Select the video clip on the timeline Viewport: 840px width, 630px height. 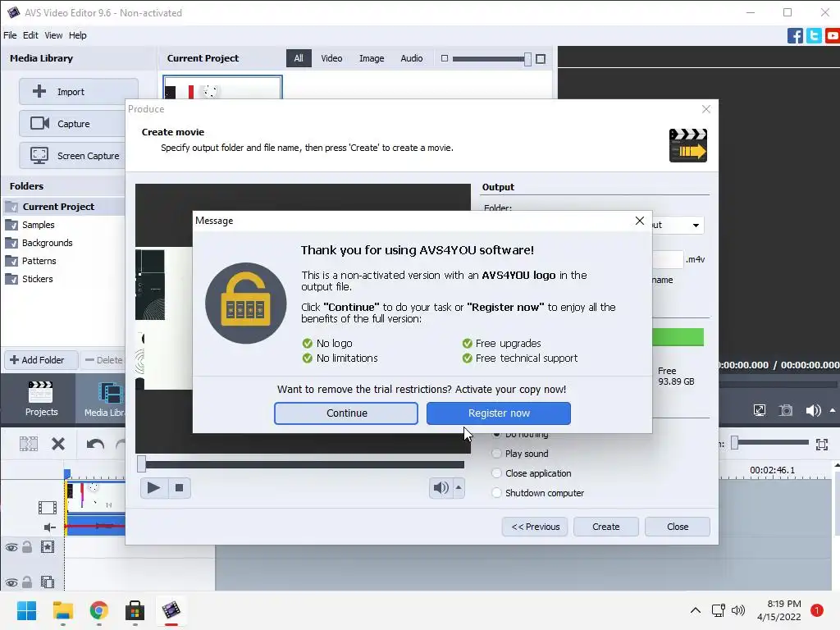pyautogui.click(x=95, y=496)
